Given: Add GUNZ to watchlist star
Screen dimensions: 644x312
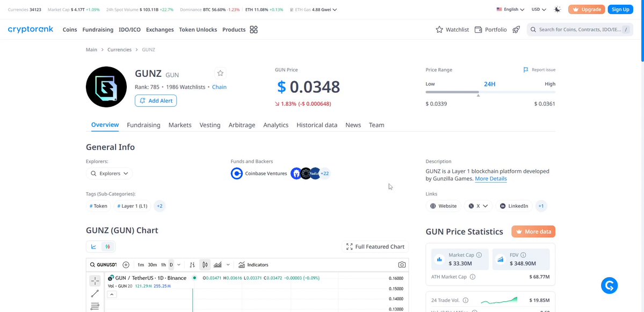Looking at the screenshot, I should point(220,73).
